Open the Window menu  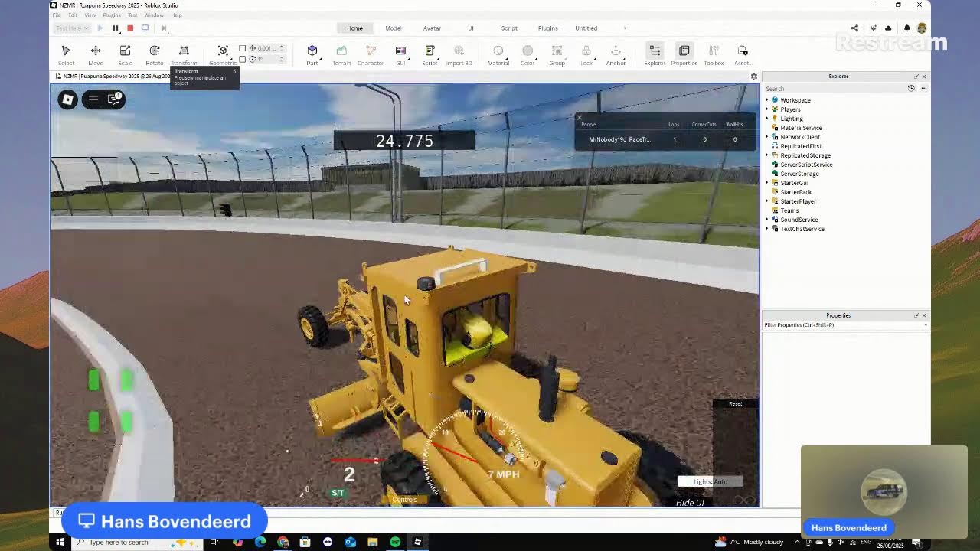pyautogui.click(x=154, y=15)
